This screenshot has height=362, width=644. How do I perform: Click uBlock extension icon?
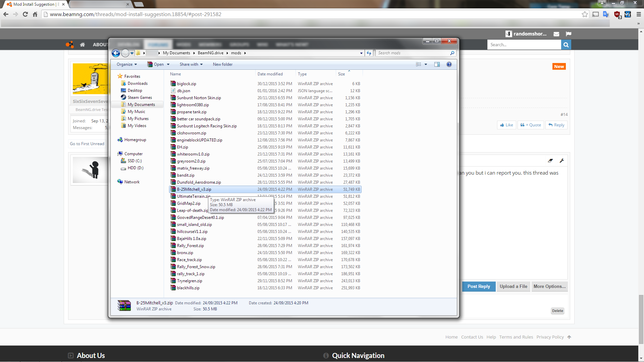[x=617, y=14]
